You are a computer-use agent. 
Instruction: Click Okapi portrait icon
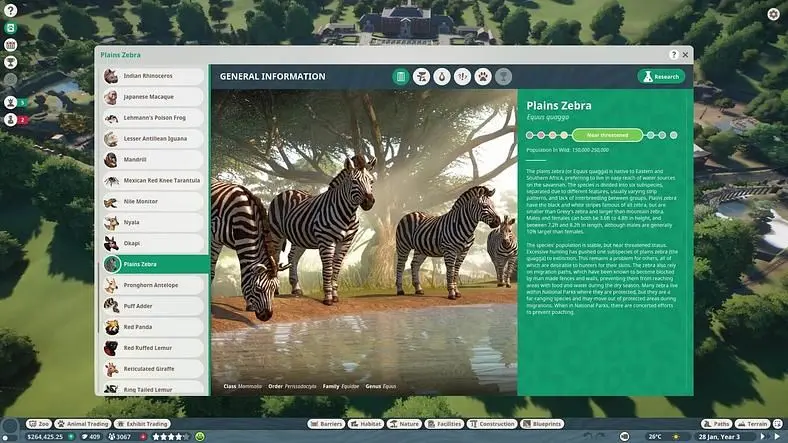111,243
